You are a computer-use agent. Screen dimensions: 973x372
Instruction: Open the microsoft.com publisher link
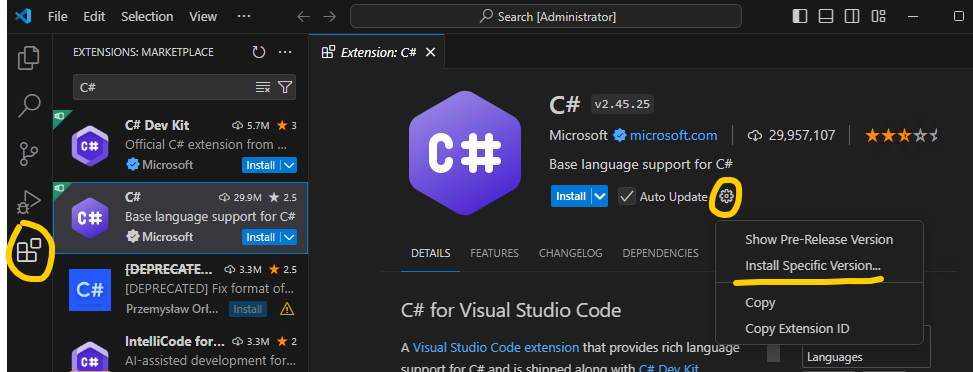coord(673,135)
